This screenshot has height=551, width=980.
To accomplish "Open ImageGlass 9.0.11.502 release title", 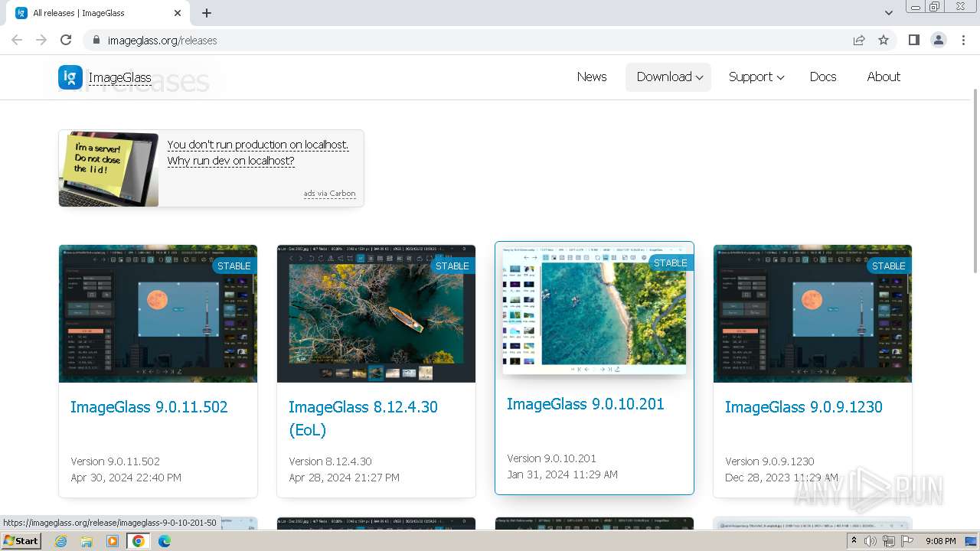I will 149,407.
